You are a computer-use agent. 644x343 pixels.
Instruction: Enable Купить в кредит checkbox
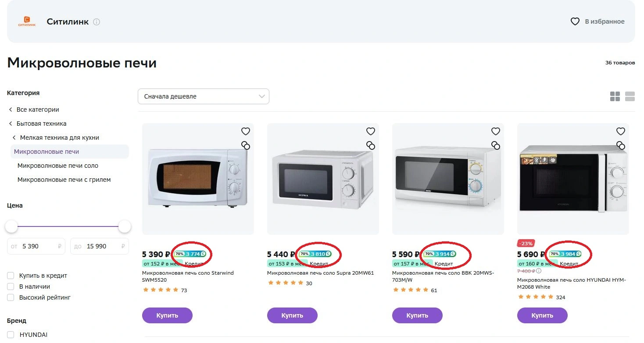click(11, 276)
